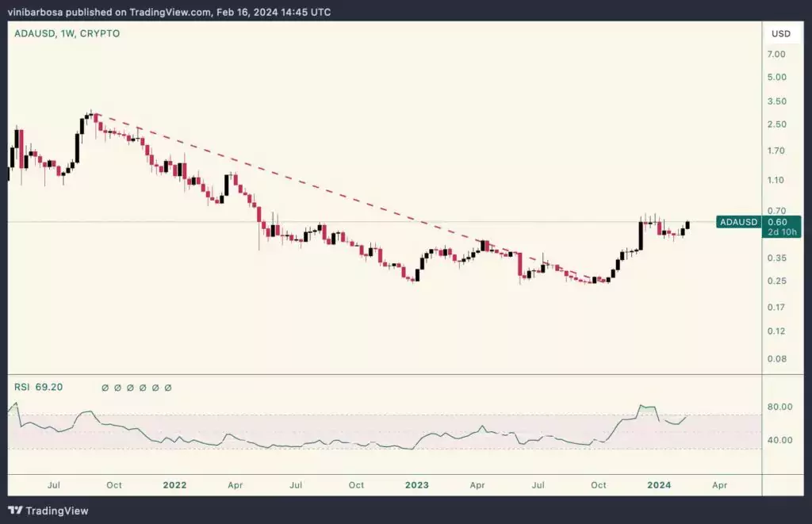Click the 3.50 price axis label
Viewport: 812px width, 524px height.
click(x=777, y=101)
